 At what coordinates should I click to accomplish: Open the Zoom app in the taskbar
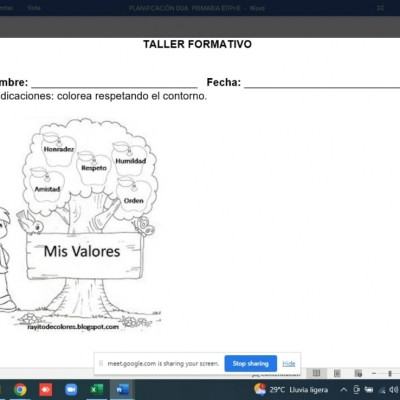(x=71, y=389)
